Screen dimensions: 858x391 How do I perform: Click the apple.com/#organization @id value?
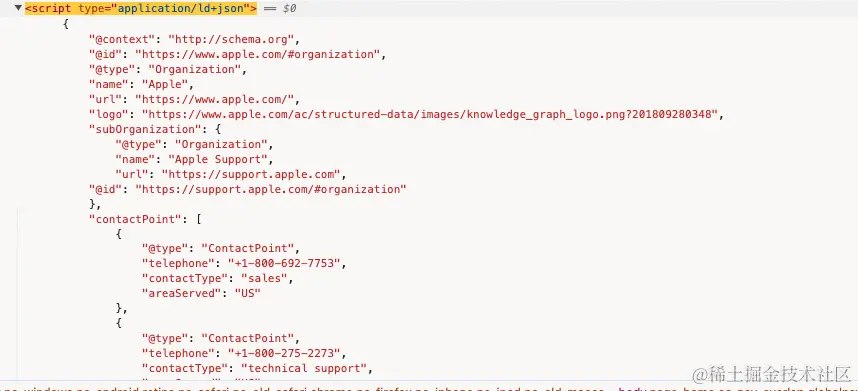pyautogui.click(x=258, y=54)
